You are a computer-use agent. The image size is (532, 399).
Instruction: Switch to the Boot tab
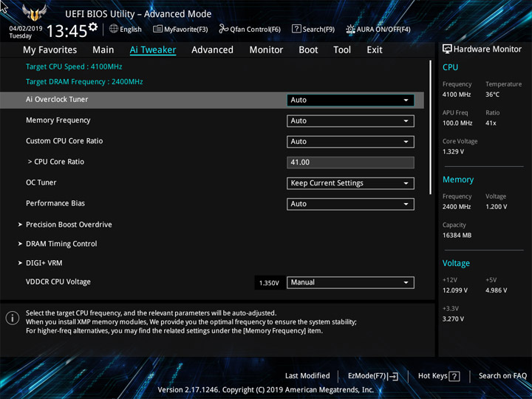308,50
